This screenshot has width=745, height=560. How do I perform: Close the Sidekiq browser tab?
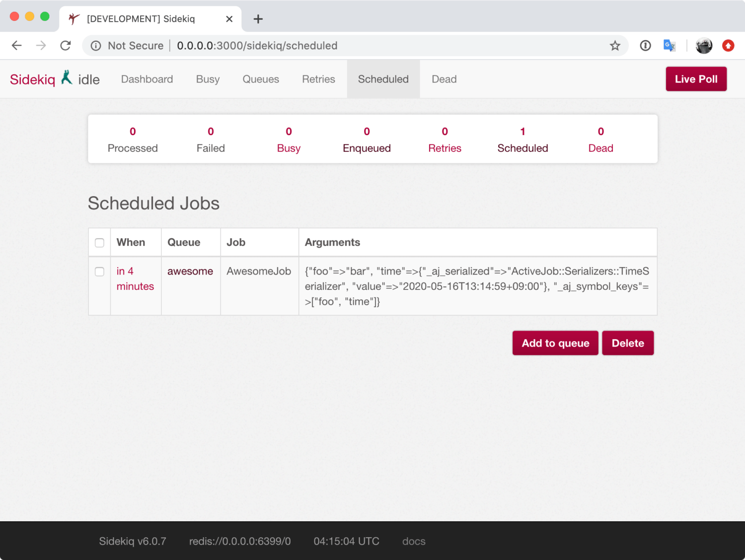tap(229, 19)
